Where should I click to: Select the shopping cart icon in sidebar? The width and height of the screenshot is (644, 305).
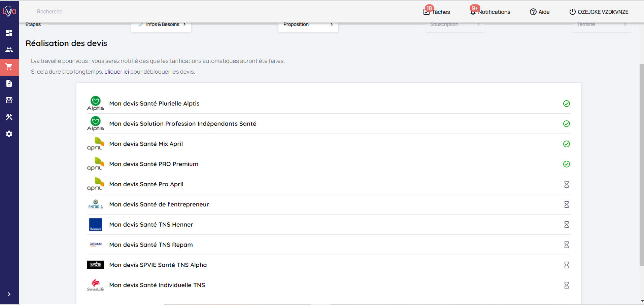[x=9, y=67]
